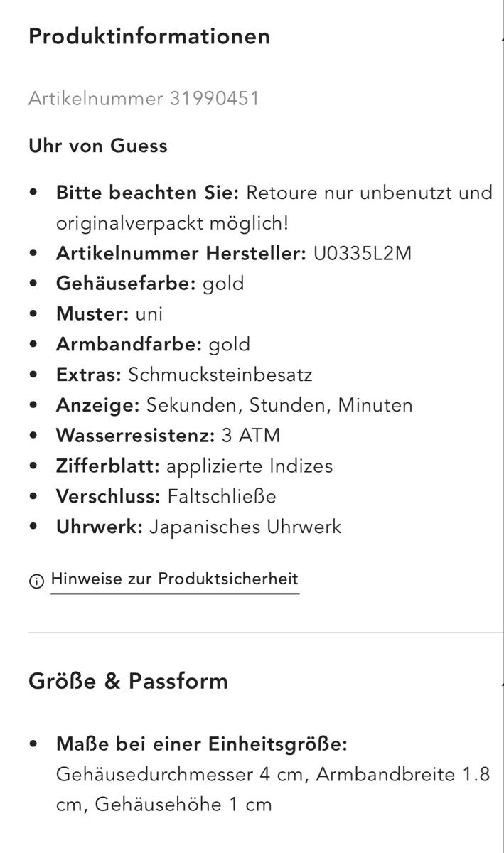Image resolution: width=504 pixels, height=853 pixels.
Task: Click the Gehäusefarbe gold entry
Action: click(x=150, y=284)
